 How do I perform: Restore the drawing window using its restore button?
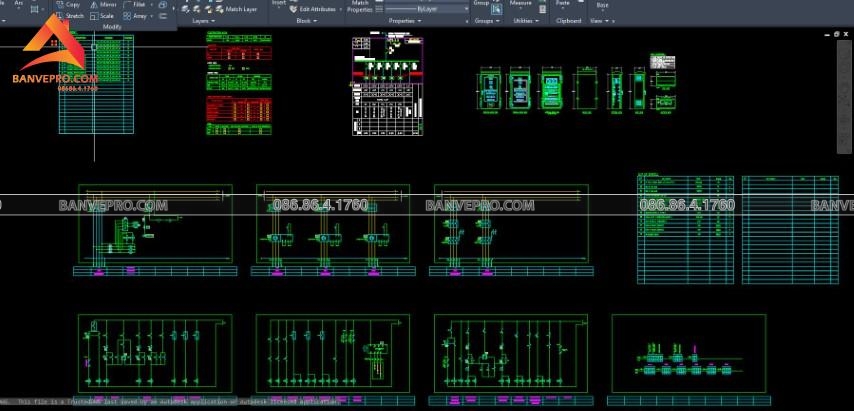point(837,34)
